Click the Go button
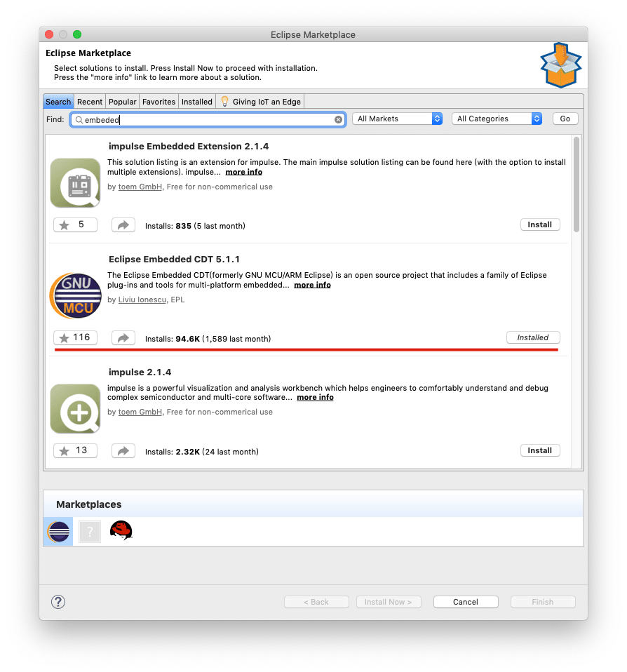The height and width of the screenshot is (672, 627). coord(565,119)
